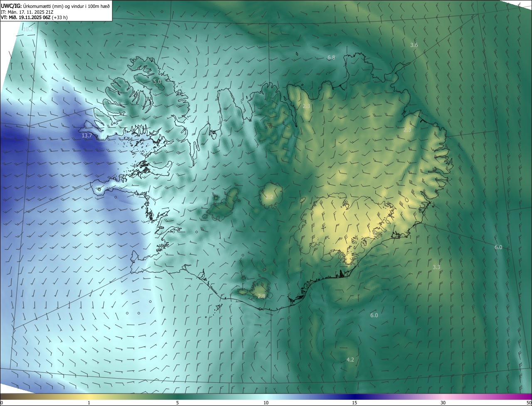Viewport: 532px width, 406px height.
Task: Click the colorbar tick label 50
Action: tap(529, 403)
